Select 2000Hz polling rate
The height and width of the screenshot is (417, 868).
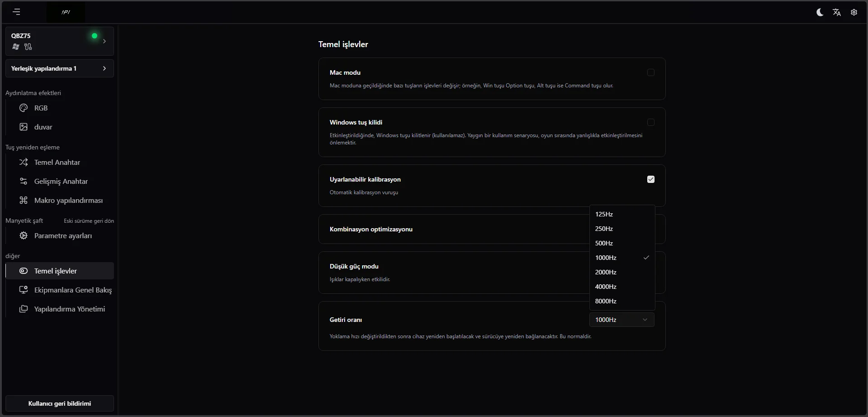(622, 272)
